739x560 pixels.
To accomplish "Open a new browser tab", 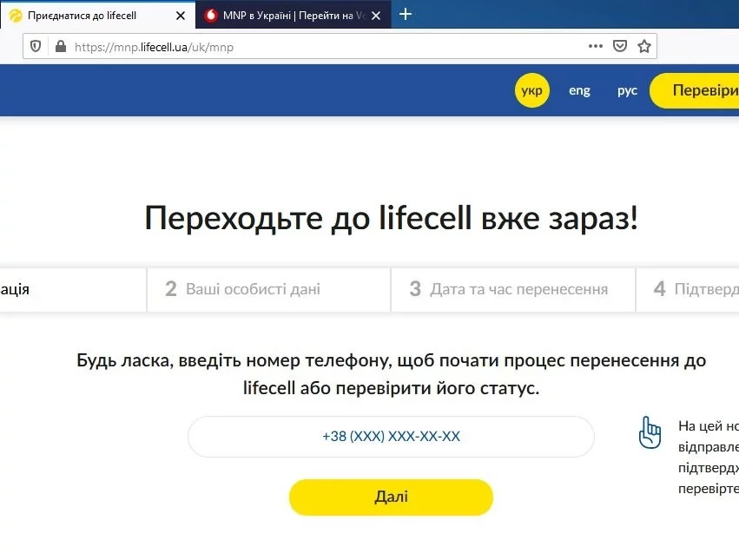I will (x=405, y=14).
